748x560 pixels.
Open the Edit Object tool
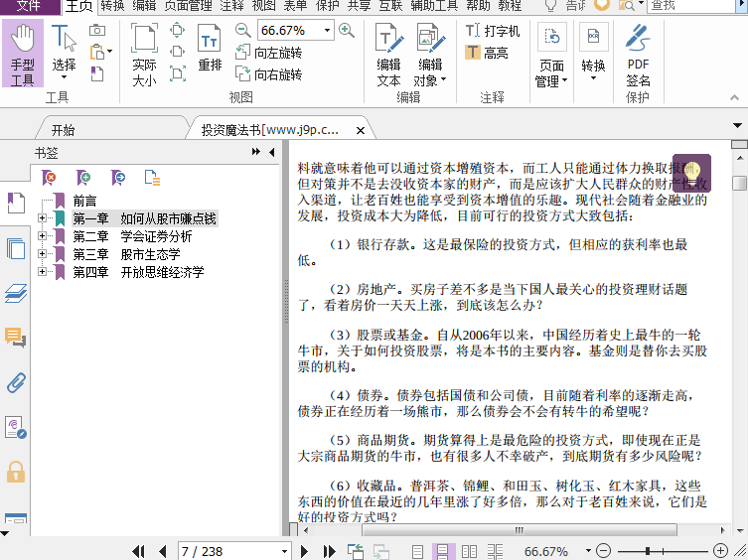click(x=430, y=55)
